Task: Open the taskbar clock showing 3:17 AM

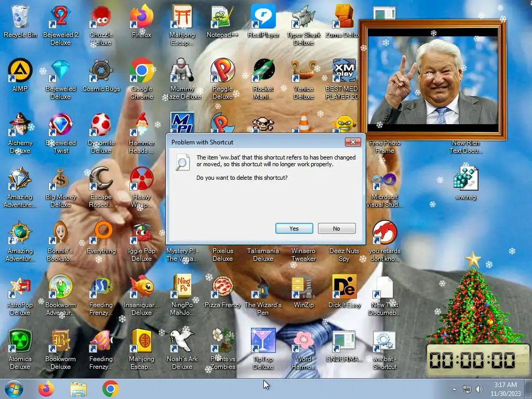Action: pos(506,389)
